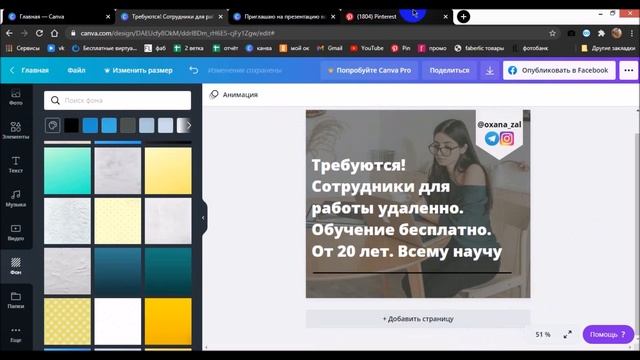Open the Сервисы apps bookmark
Viewport: 640px width, 360px height.
(23, 48)
